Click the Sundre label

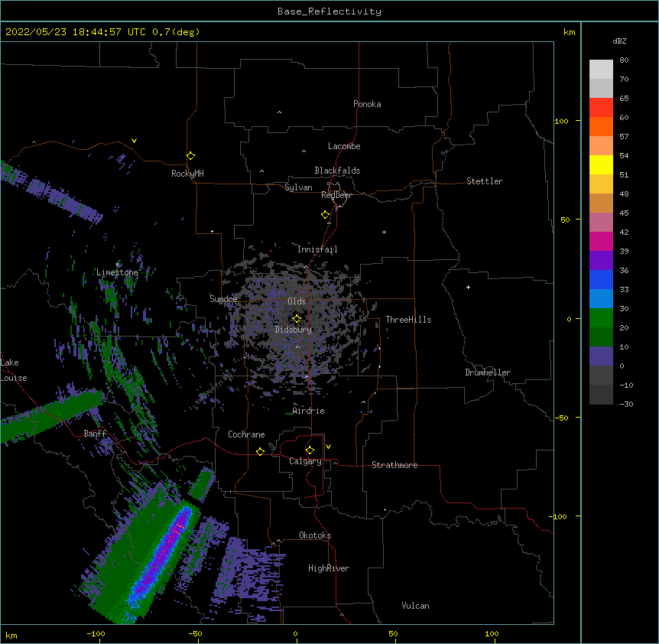[x=223, y=299]
